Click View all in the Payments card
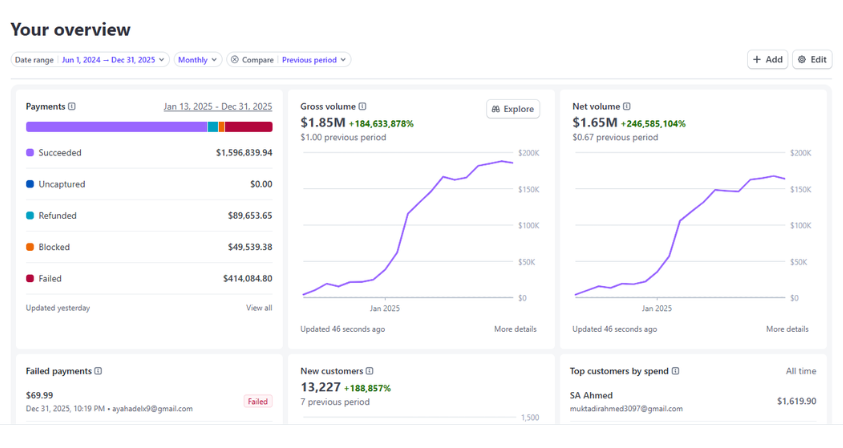 click(x=259, y=308)
